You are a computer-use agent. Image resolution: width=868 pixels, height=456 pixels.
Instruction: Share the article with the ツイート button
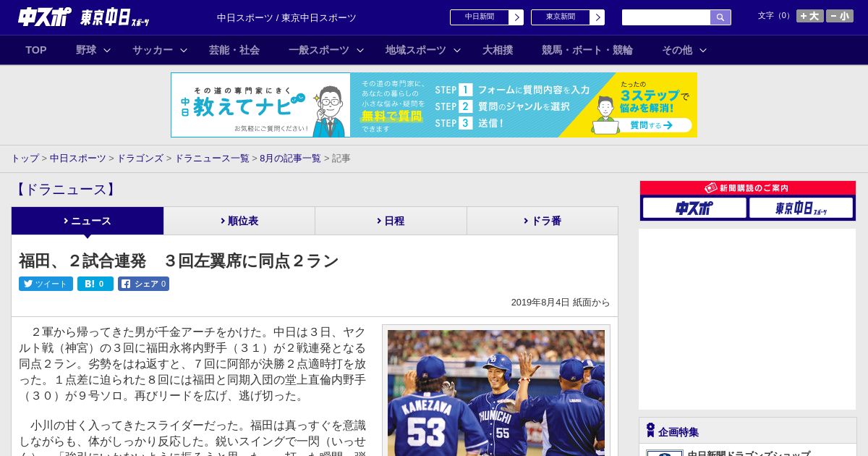46,284
